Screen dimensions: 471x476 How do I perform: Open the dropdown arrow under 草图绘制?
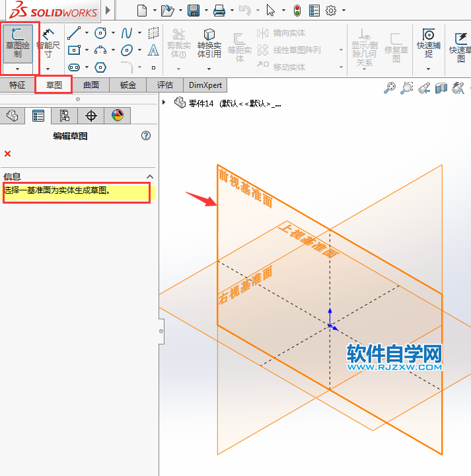(18, 69)
